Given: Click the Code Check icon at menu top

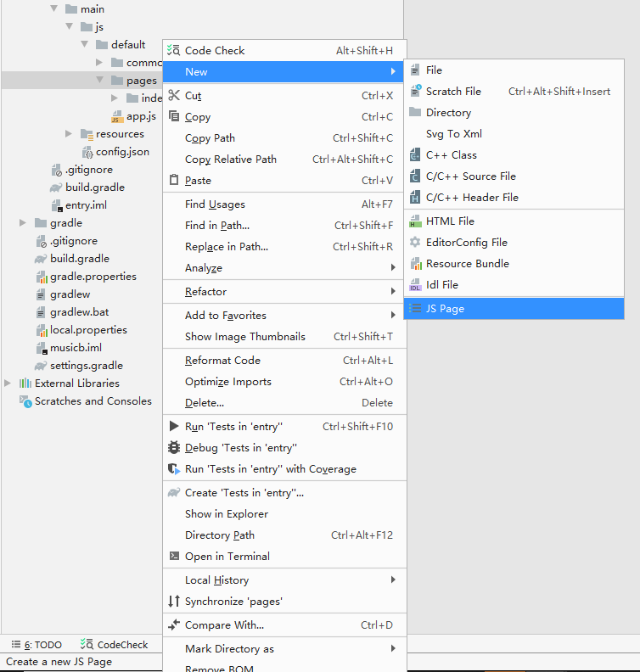Looking at the screenshot, I should [x=174, y=50].
